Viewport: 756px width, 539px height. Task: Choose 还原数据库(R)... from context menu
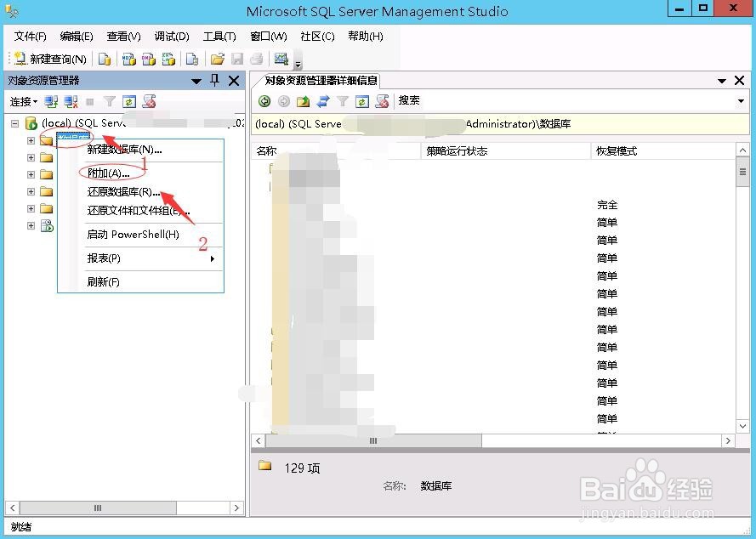pos(141,192)
